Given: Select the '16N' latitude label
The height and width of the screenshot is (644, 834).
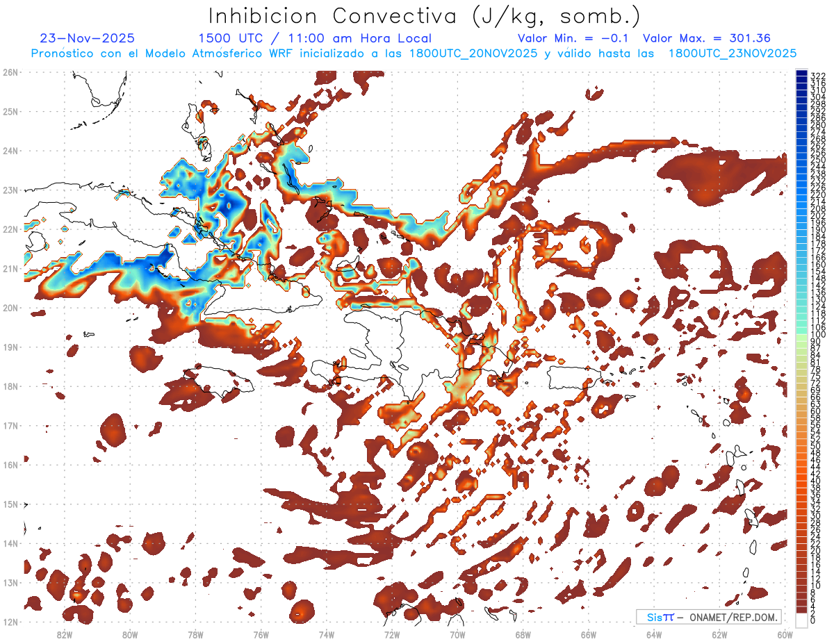Looking at the screenshot, I should [x=10, y=465].
